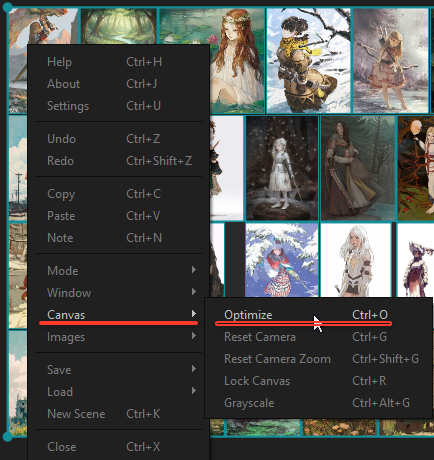
Task: Open Settings from the context menu
Action: point(119,106)
